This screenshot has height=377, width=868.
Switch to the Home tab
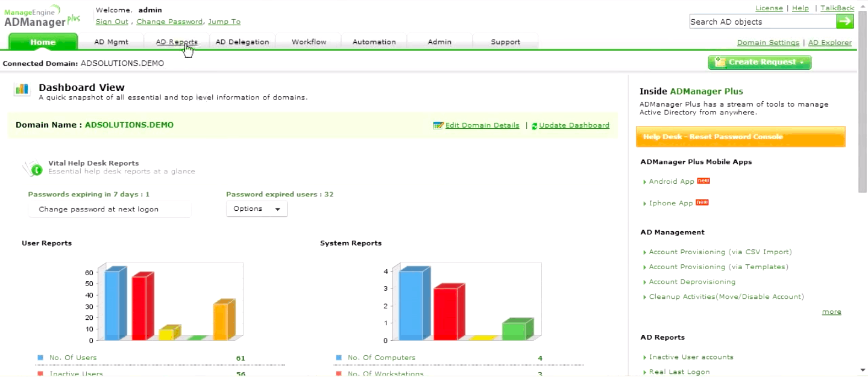[43, 42]
